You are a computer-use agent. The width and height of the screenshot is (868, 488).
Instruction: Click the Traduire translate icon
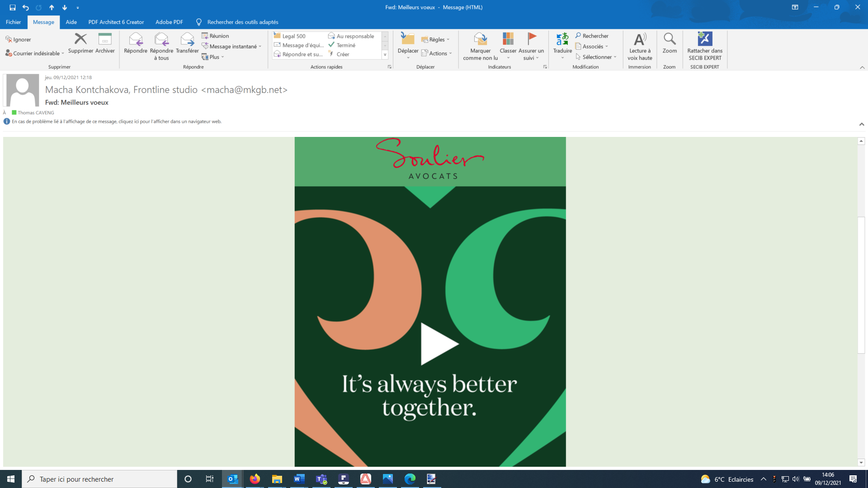coord(562,46)
